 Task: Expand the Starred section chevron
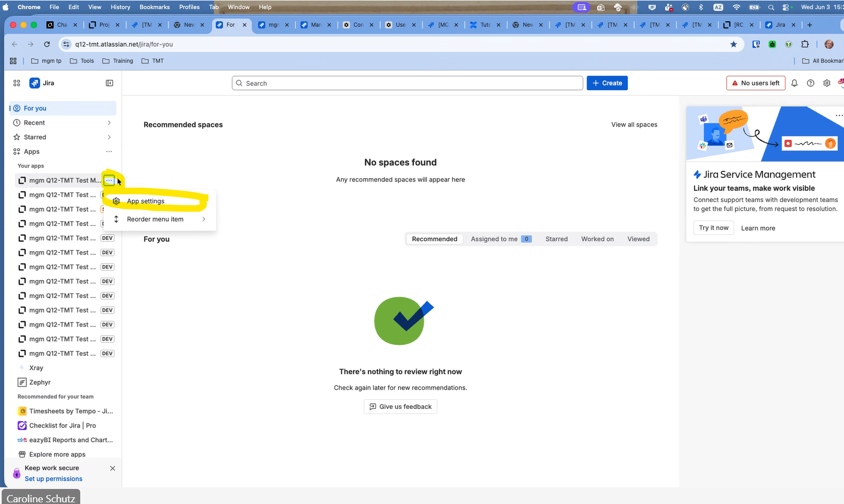tap(109, 137)
